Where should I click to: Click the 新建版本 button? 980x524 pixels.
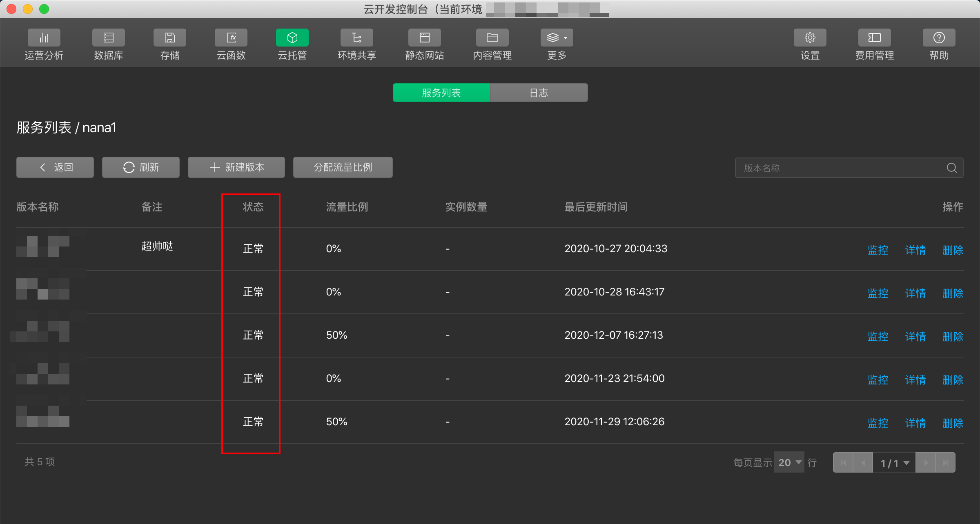[236, 167]
